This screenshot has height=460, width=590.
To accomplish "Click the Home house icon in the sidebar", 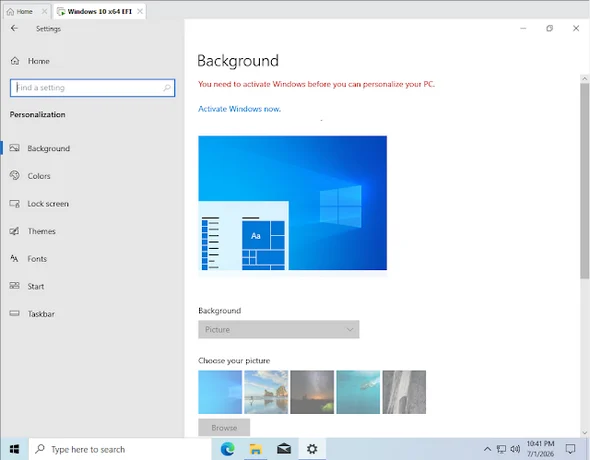I will tap(15, 61).
